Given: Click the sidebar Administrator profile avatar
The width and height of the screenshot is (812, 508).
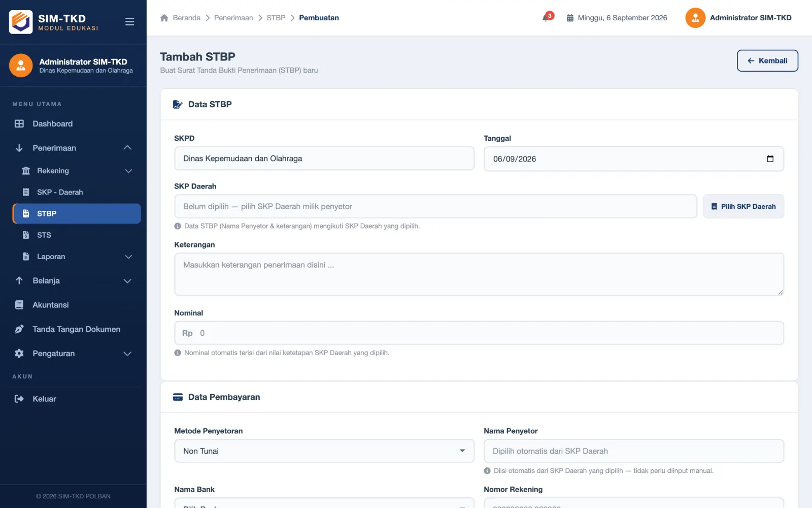Looking at the screenshot, I should coord(21,66).
